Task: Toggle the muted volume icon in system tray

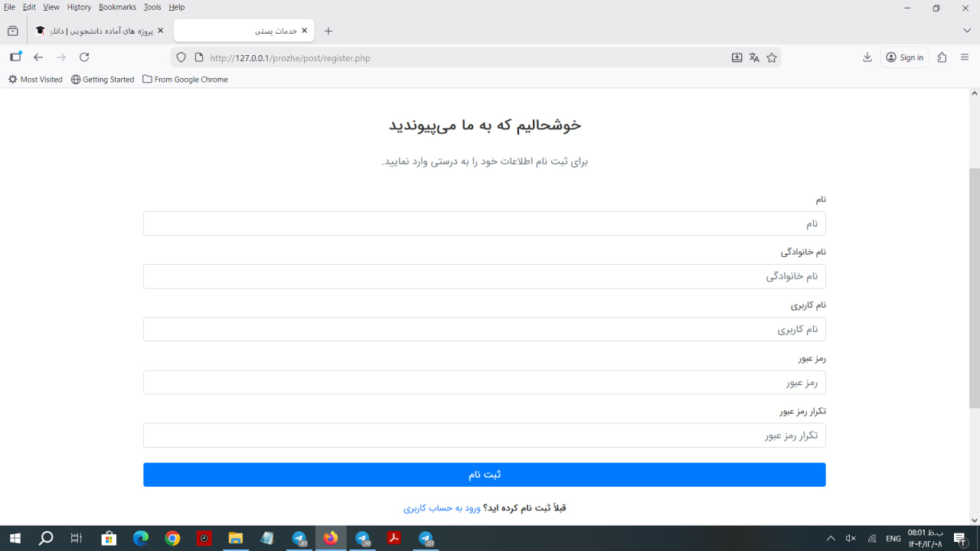Action: coord(851,539)
